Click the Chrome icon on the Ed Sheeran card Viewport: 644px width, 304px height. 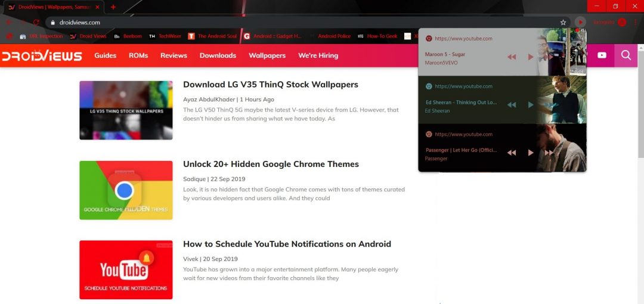pos(429,86)
